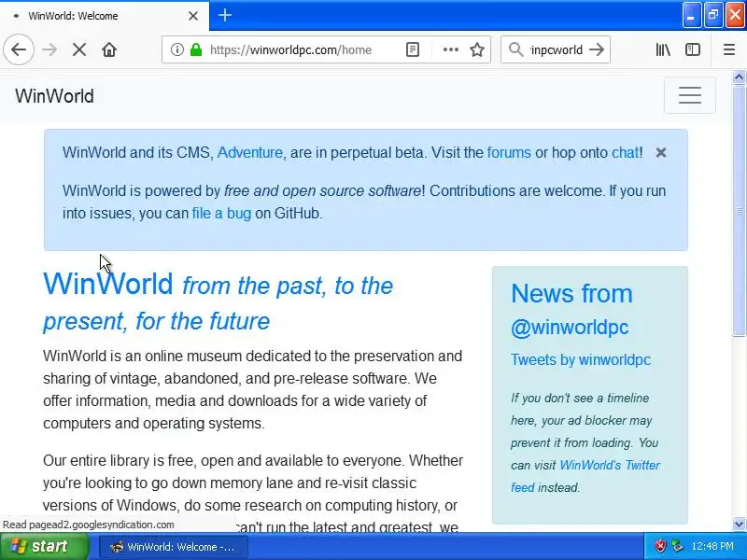Submit search with the arrow button
The height and width of the screenshot is (560, 747).
[x=597, y=49]
